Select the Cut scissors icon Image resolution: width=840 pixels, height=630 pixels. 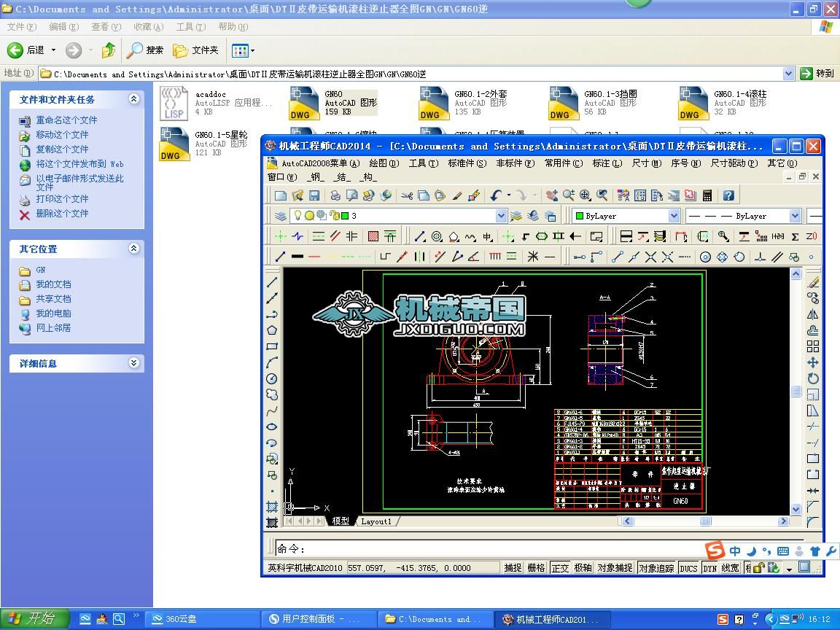click(x=407, y=195)
